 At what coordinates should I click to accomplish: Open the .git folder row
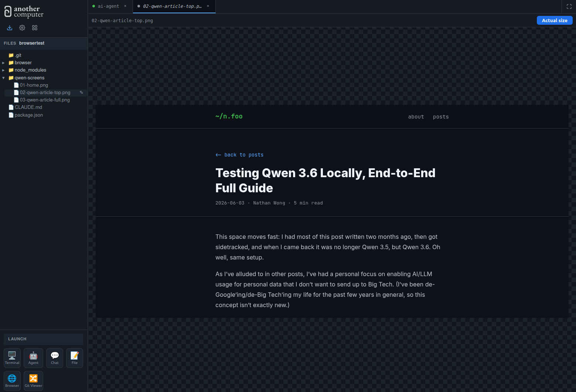pyautogui.click(x=44, y=55)
